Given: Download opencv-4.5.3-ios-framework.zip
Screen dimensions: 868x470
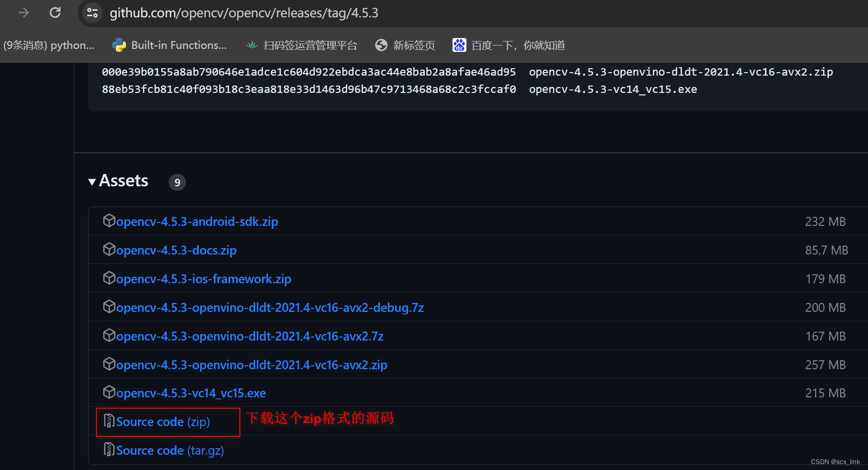Looking at the screenshot, I should tap(204, 279).
